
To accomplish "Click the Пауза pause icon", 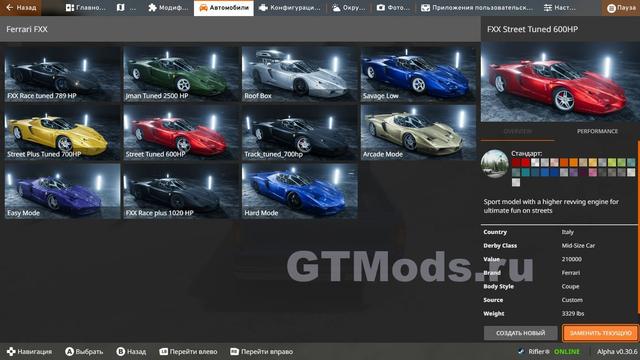I will pos(620,8).
